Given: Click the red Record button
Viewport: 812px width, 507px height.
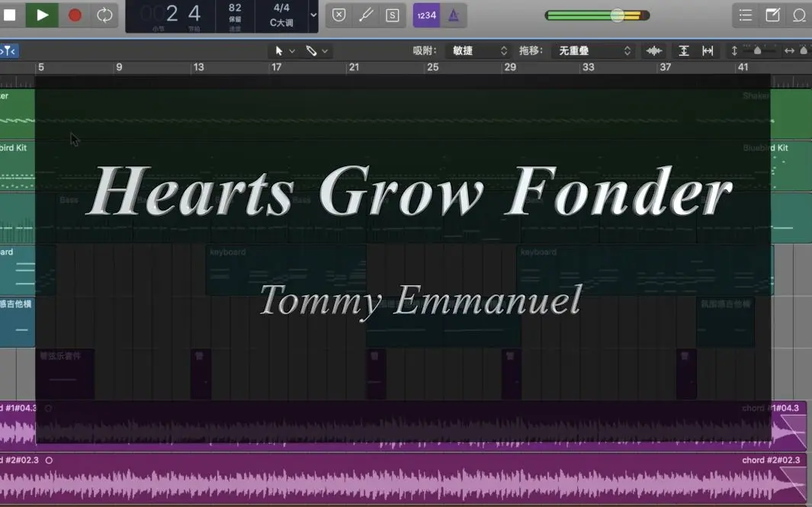Looking at the screenshot, I should pyautogui.click(x=75, y=15).
